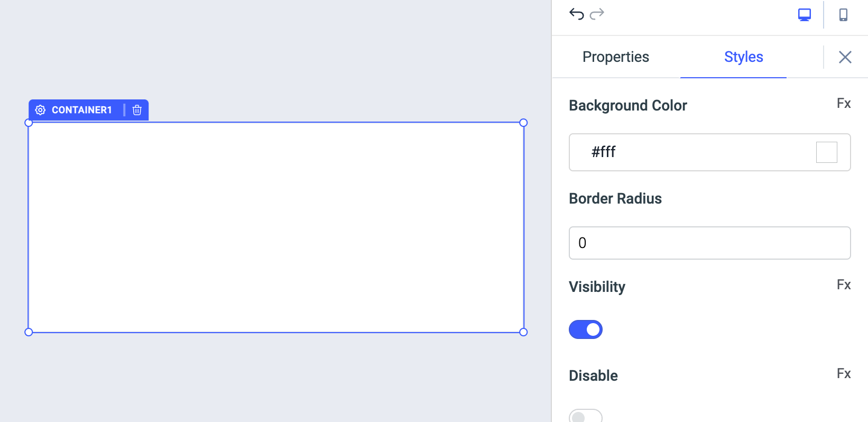The height and width of the screenshot is (422, 868).
Task: Open Fx editor for Disable
Action: [x=844, y=373]
